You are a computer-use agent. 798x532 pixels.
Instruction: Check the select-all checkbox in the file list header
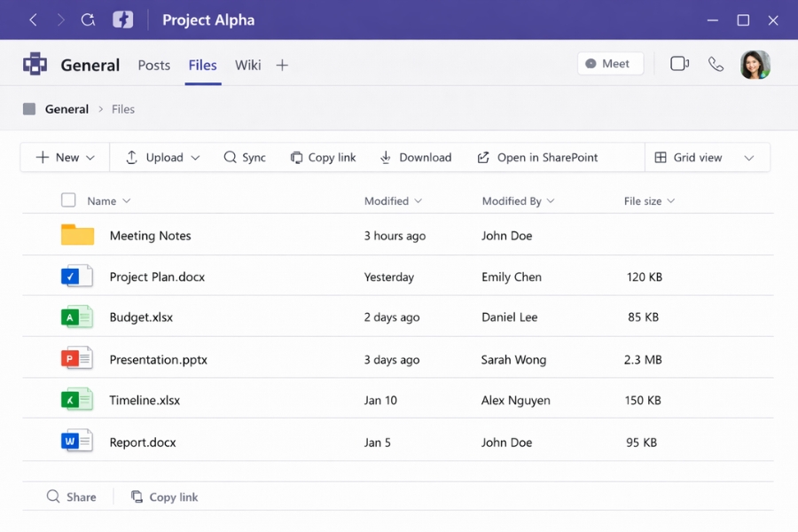point(68,199)
